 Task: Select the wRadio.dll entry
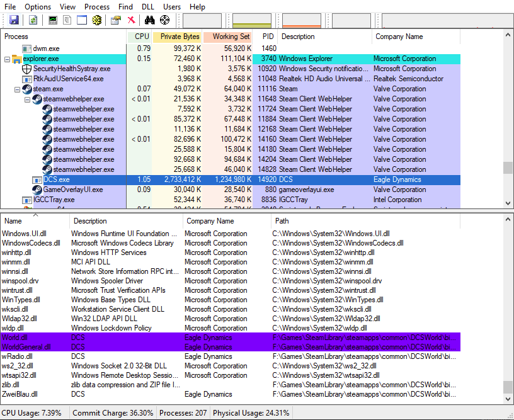[231, 357]
